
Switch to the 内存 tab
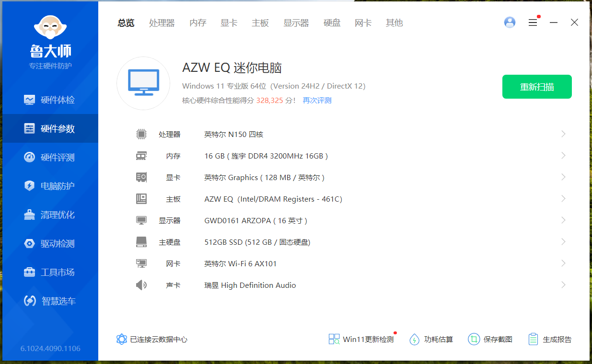[x=198, y=23]
